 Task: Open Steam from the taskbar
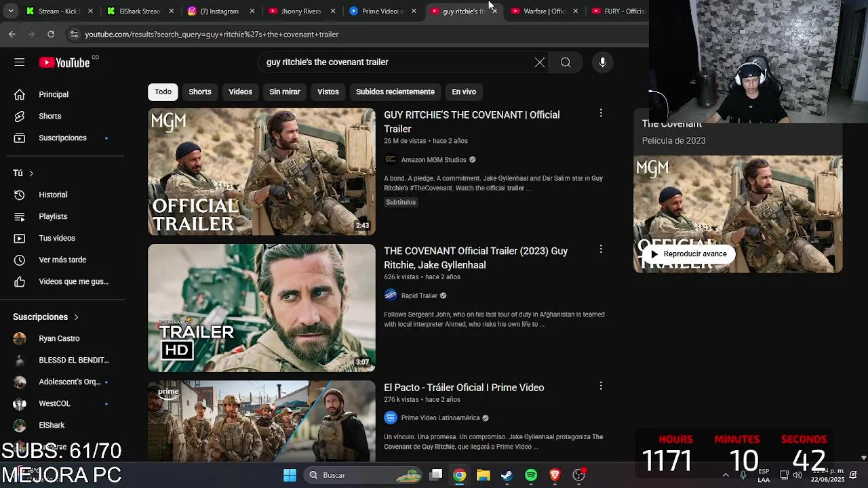click(x=507, y=475)
